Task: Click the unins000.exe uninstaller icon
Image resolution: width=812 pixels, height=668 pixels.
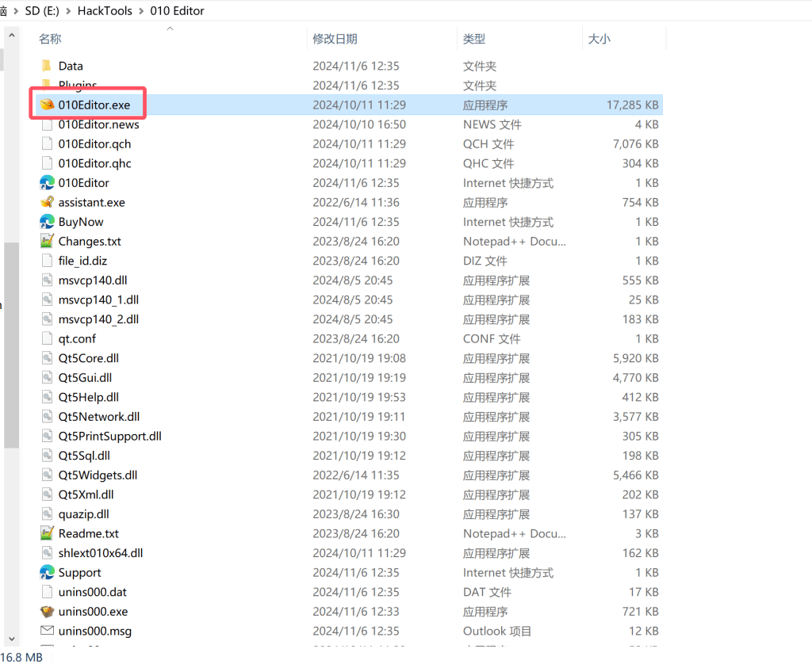Action: pos(47,612)
